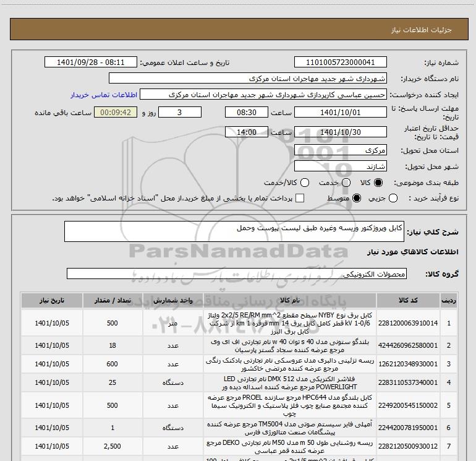Click the واحد شمارش column header
476x461 pixels.
tap(172, 300)
